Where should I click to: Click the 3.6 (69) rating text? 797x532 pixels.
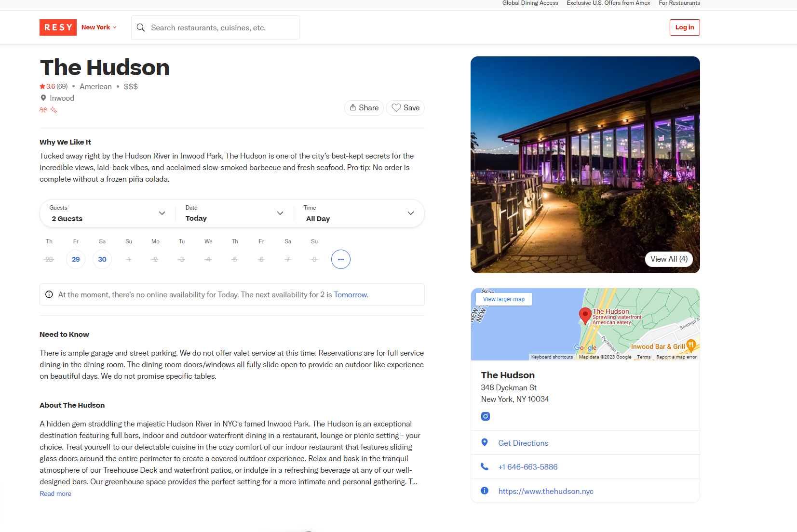point(57,86)
